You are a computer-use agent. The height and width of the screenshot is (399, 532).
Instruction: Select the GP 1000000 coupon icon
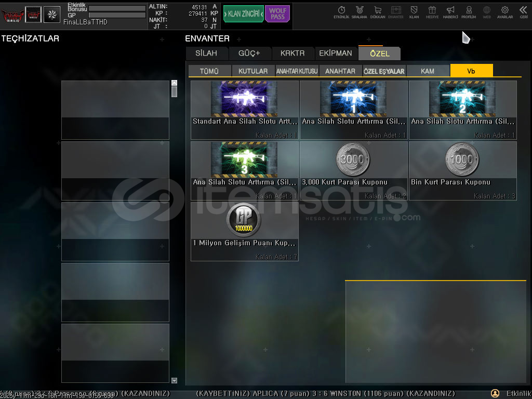pyautogui.click(x=244, y=220)
